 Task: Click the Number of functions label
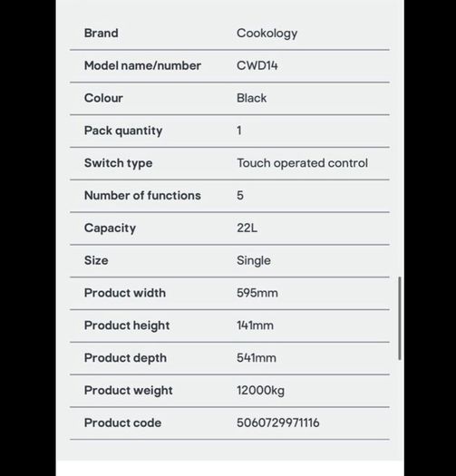[x=142, y=196]
